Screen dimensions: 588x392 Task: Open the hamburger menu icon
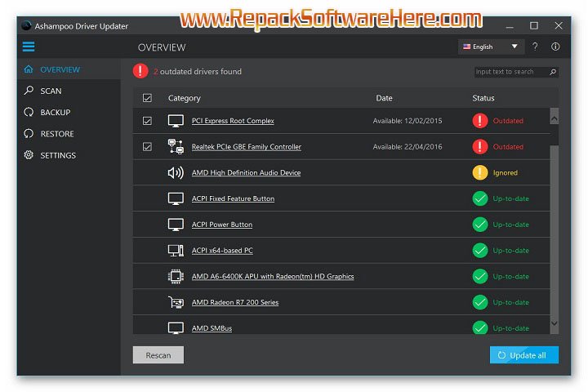(x=29, y=47)
